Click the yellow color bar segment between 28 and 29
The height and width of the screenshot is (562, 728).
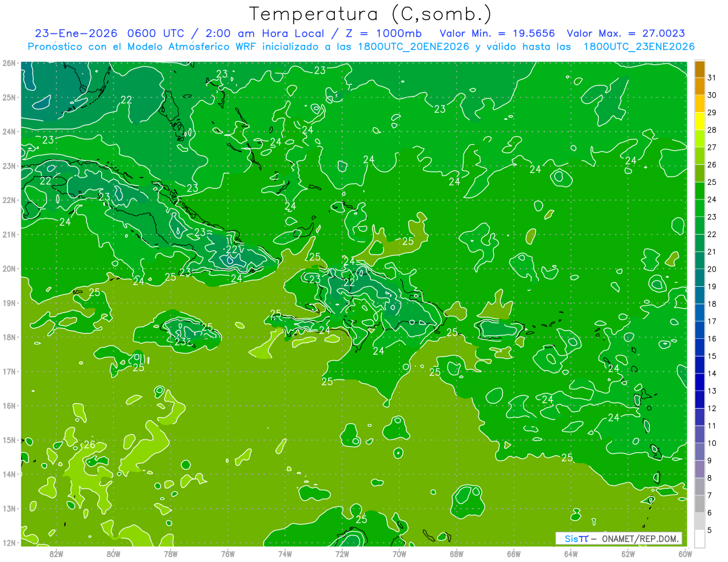700,121
